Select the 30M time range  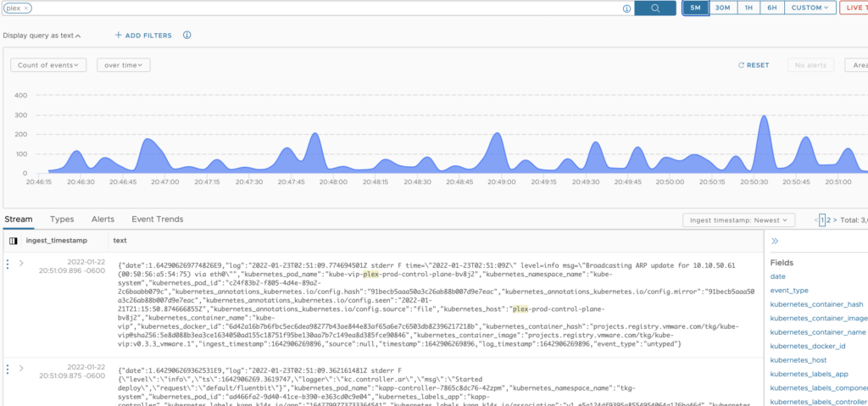722,8
